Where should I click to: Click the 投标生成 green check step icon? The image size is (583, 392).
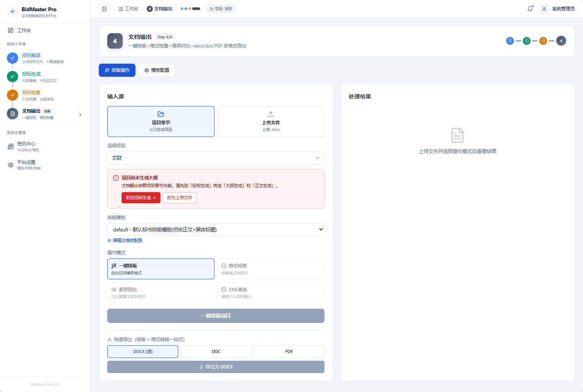[13, 76]
